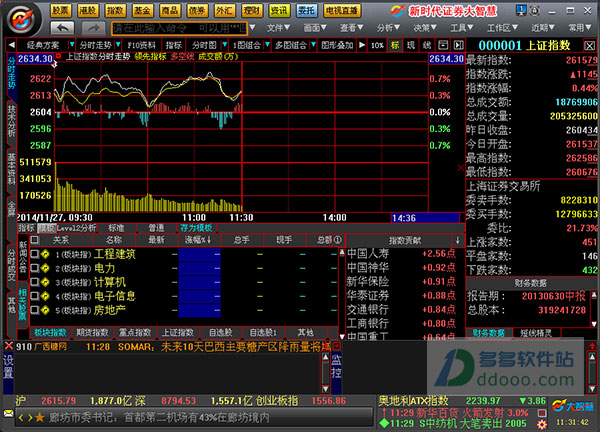Screen dimensions: 600x432
Task: Open the 决策 menu
Action: coord(425,28)
